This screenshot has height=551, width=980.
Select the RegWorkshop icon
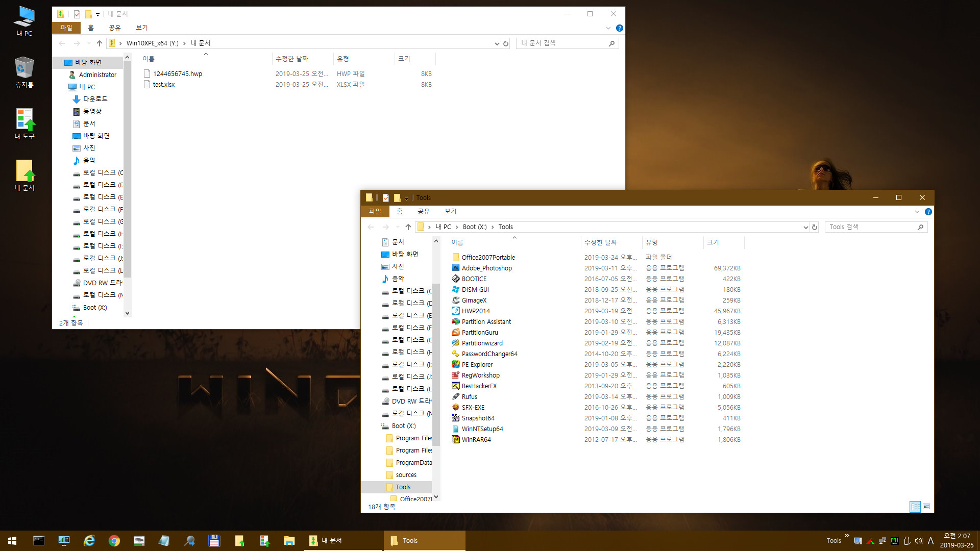[x=456, y=375]
